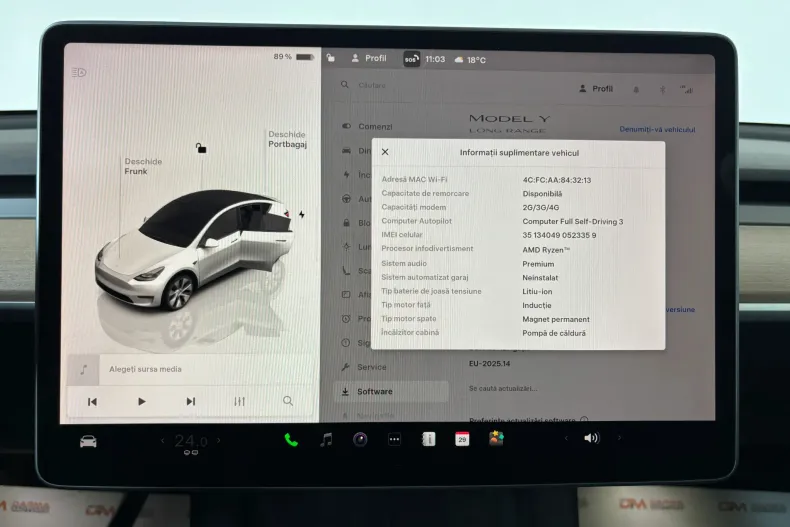Tap the Denumiți-vă vehiculul link
Screen dimensions: 790x527
(x=657, y=129)
